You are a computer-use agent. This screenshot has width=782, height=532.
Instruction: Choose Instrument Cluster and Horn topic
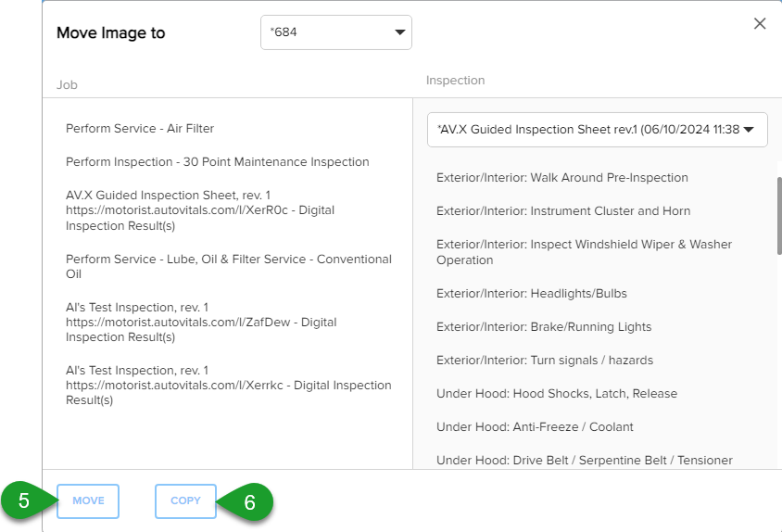click(563, 210)
